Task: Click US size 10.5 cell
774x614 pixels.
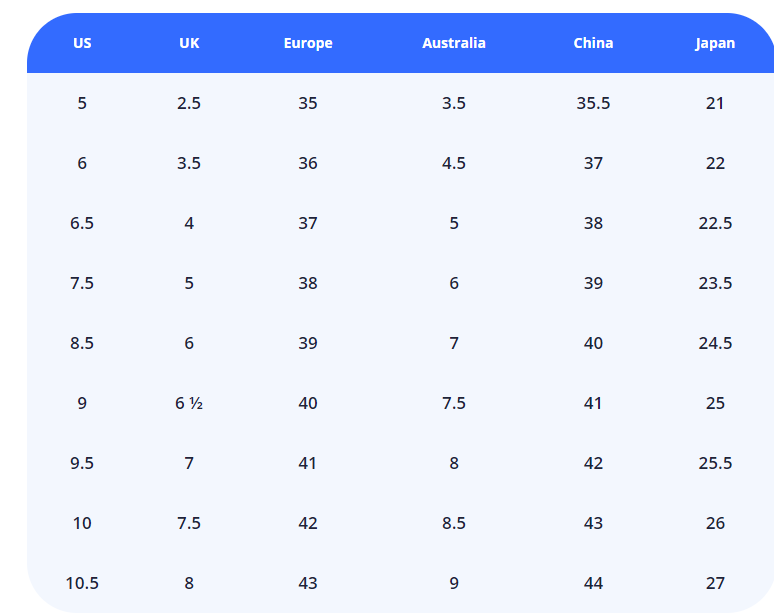Action: pos(82,583)
